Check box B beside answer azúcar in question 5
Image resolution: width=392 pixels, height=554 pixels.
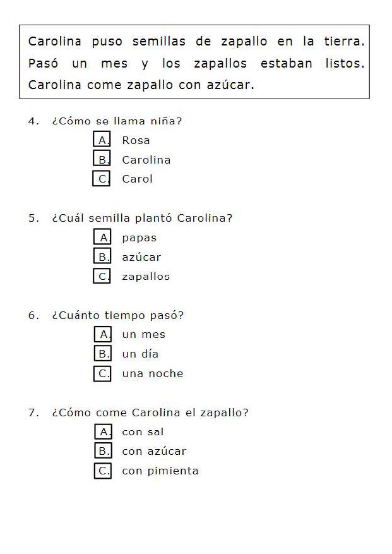(x=102, y=257)
